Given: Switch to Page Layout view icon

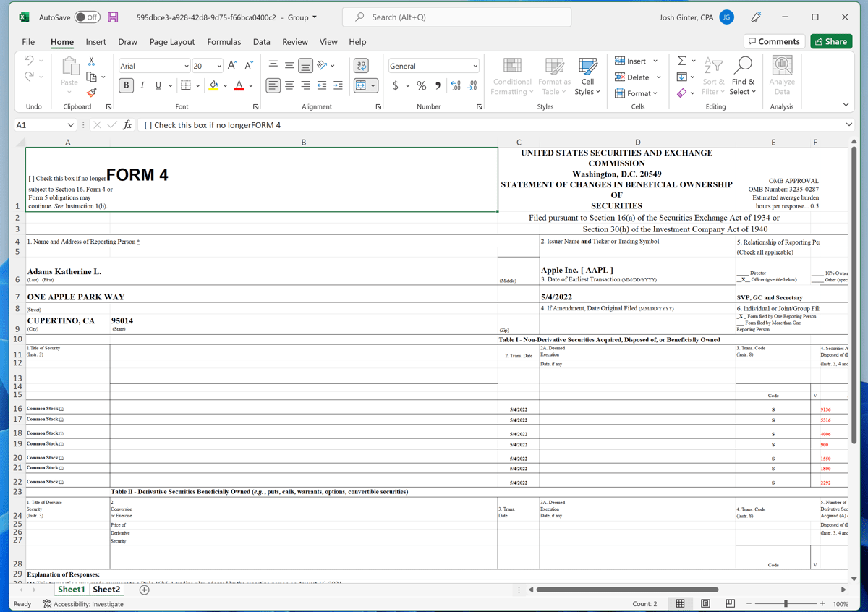Looking at the screenshot, I should (x=705, y=603).
